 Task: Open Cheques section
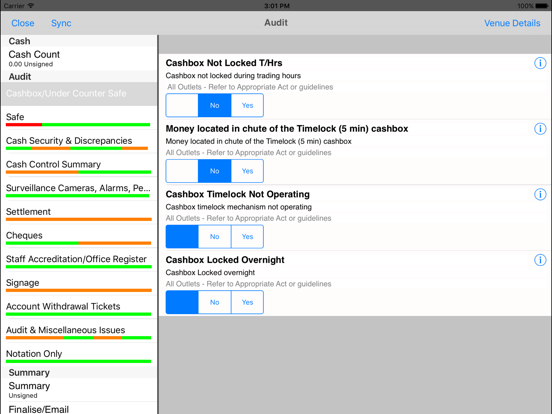pos(79,236)
